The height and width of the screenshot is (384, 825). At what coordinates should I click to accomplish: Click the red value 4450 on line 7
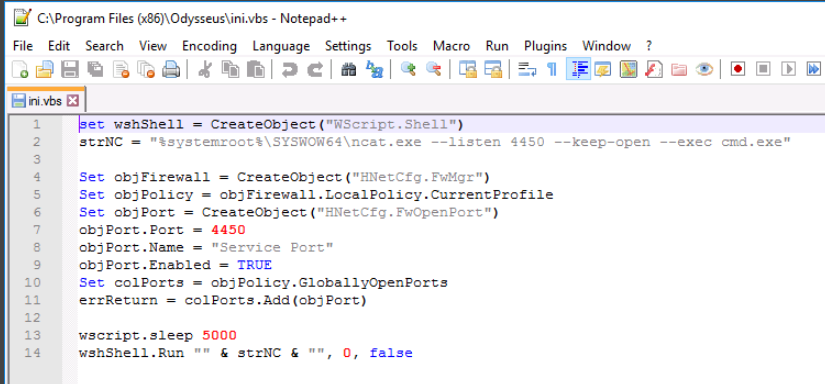(x=228, y=230)
